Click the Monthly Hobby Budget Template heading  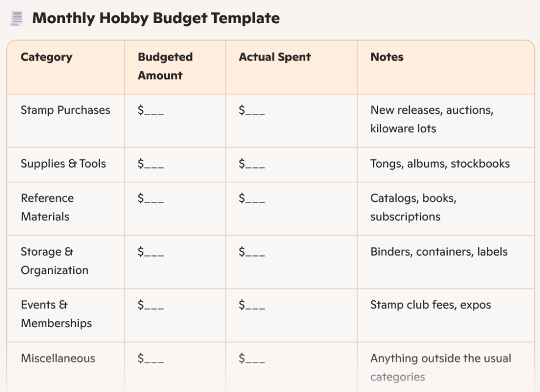tap(156, 18)
